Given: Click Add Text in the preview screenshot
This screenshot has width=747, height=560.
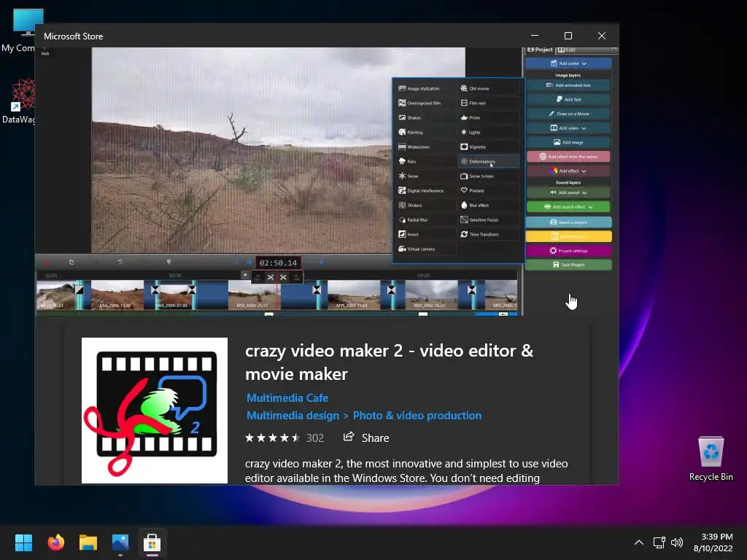Looking at the screenshot, I should [568, 99].
